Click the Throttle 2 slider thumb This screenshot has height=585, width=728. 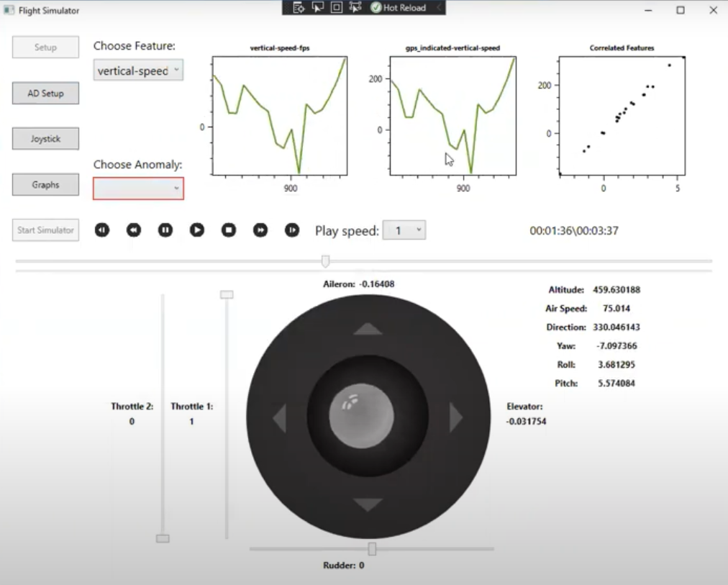pyautogui.click(x=163, y=538)
